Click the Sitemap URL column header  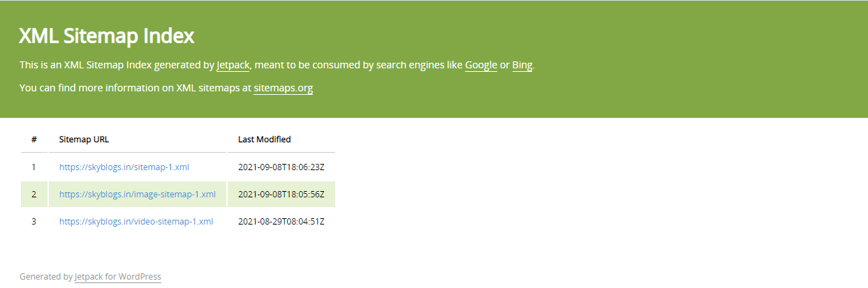click(84, 139)
